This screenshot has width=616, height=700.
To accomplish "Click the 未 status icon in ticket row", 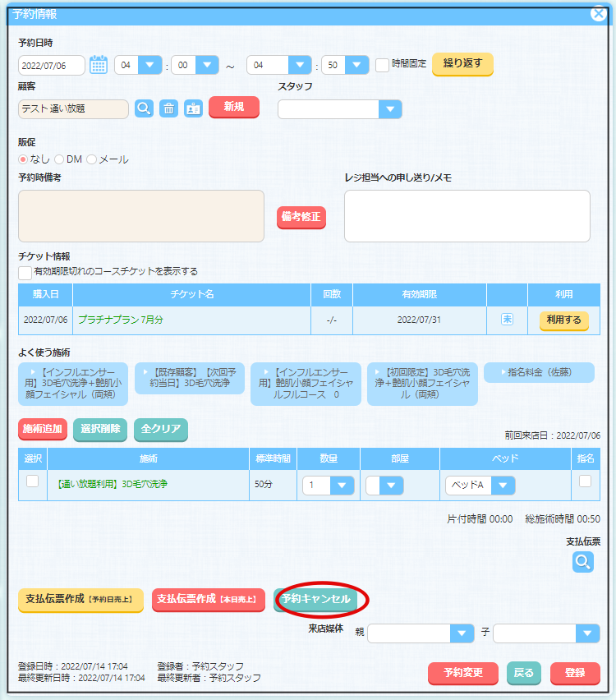I will [x=507, y=320].
